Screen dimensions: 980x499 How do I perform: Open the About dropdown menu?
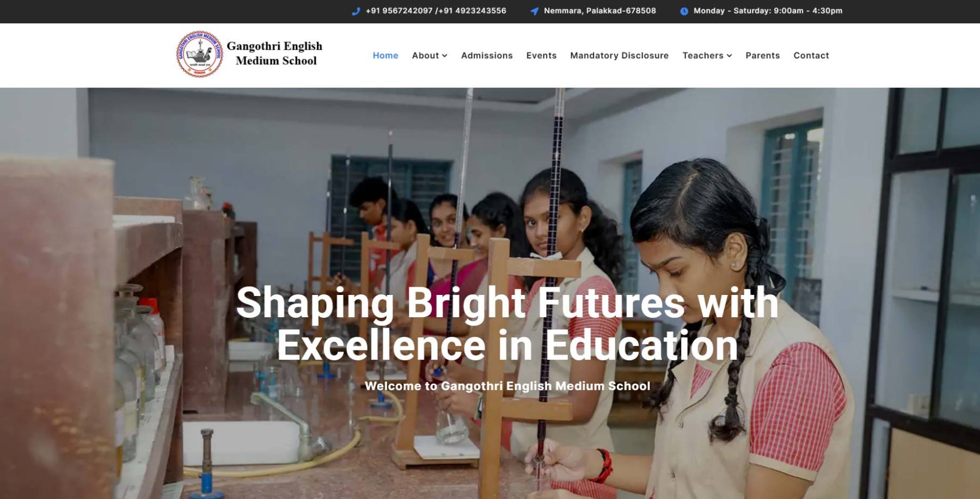[x=430, y=56]
